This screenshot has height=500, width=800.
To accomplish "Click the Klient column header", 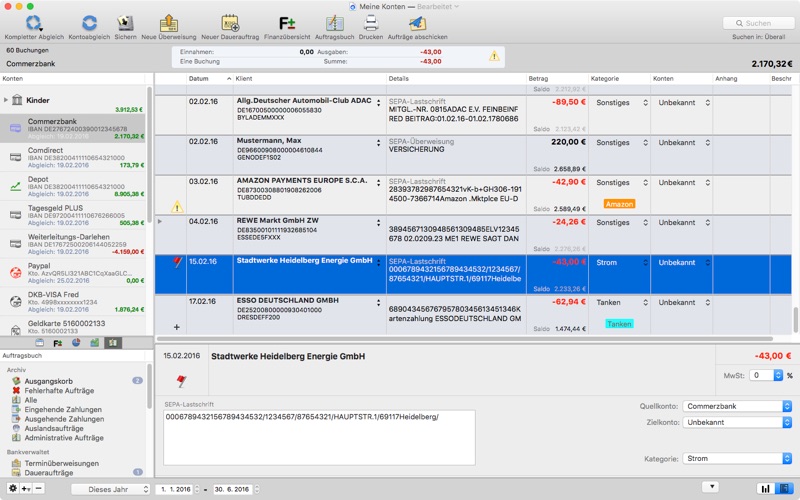I will 310,79.
